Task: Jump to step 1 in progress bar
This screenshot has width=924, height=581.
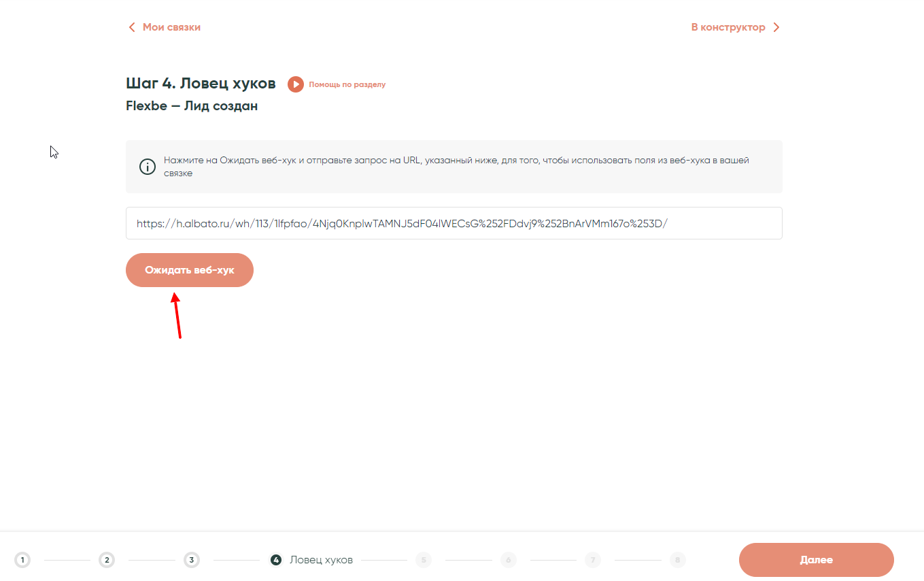Action: click(22, 560)
